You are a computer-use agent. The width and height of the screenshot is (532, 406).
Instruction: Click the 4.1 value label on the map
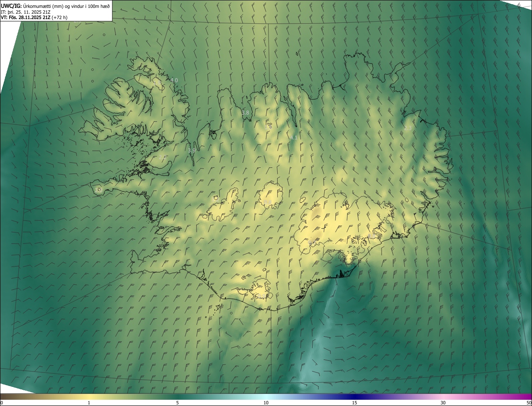click(x=293, y=137)
